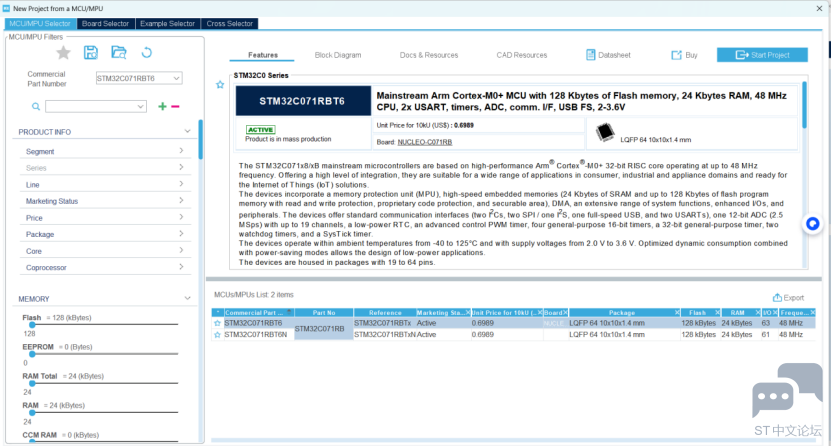The width and height of the screenshot is (831, 446).
Task: Favorite the STM32C071RBT6 in Features panel
Action: click(x=220, y=85)
